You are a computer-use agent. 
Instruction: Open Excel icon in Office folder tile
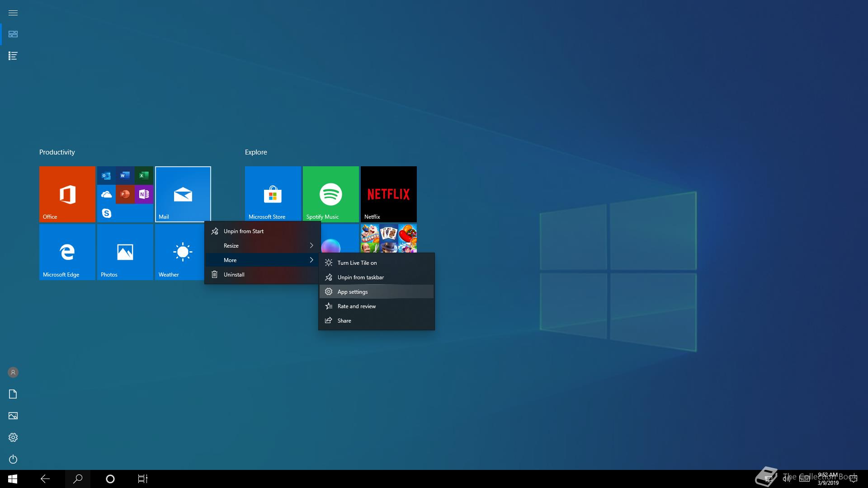pos(144,176)
